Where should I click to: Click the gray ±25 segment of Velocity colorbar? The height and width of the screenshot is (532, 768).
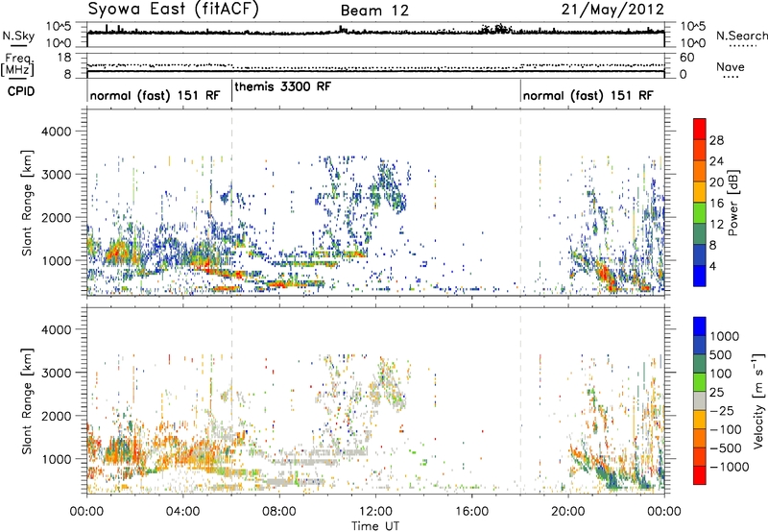[x=700, y=401]
